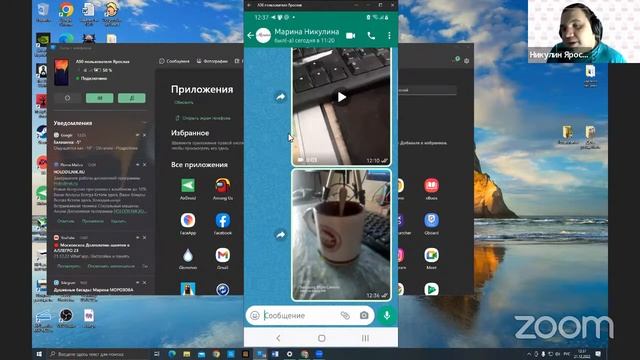This screenshot has width=640, height=360.
Task: Click the app search field in Your Phone
Action: click(x=427, y=90)
